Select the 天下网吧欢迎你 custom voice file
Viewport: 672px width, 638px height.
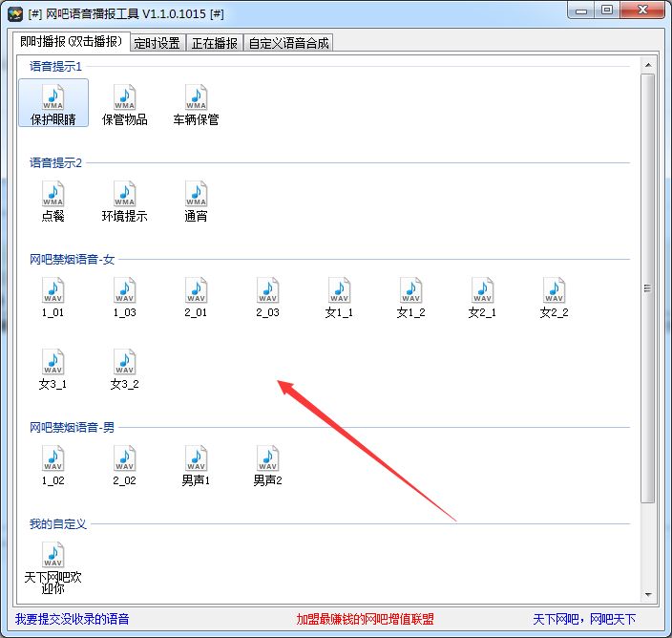(53, 567)
